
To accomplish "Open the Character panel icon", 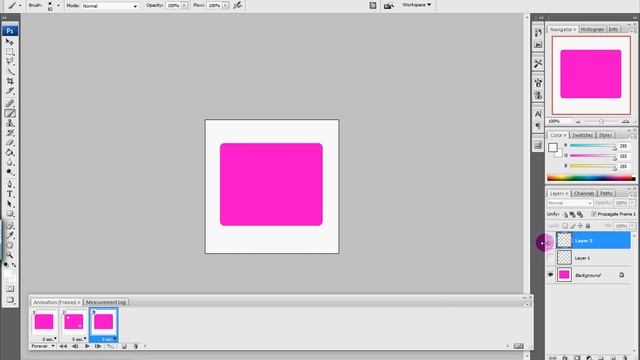I will (x=538, y=114).
